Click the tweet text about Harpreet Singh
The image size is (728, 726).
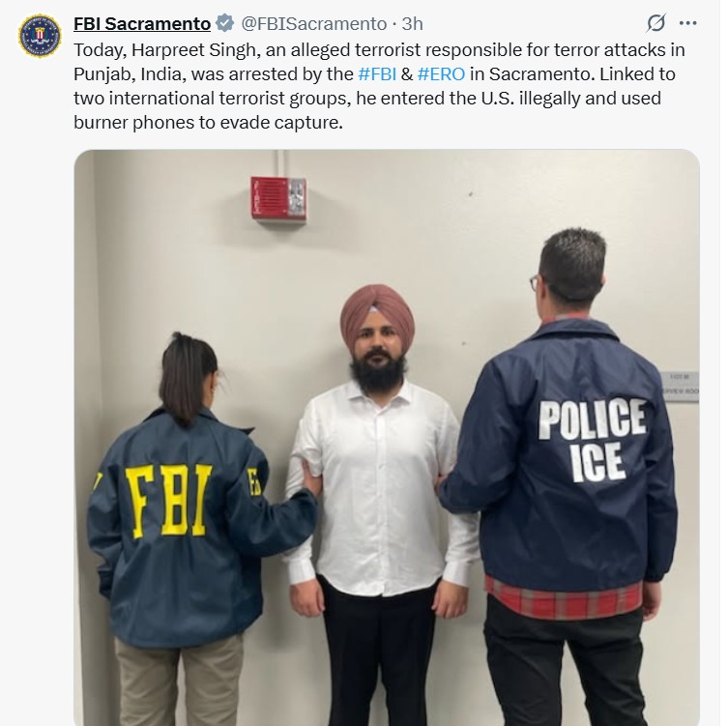[379, 86]
